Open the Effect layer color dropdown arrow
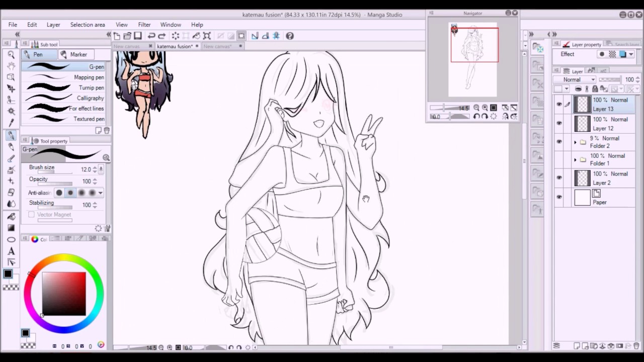The width and height of the screenshot is (644, 362). (x=630, y=54)
